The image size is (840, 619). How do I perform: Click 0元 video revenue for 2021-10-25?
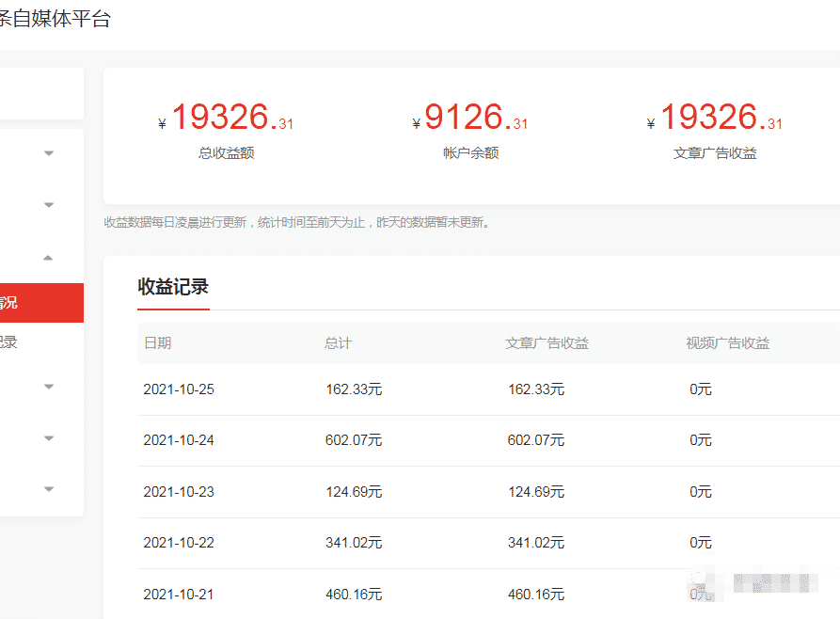(x=701, y=389)
